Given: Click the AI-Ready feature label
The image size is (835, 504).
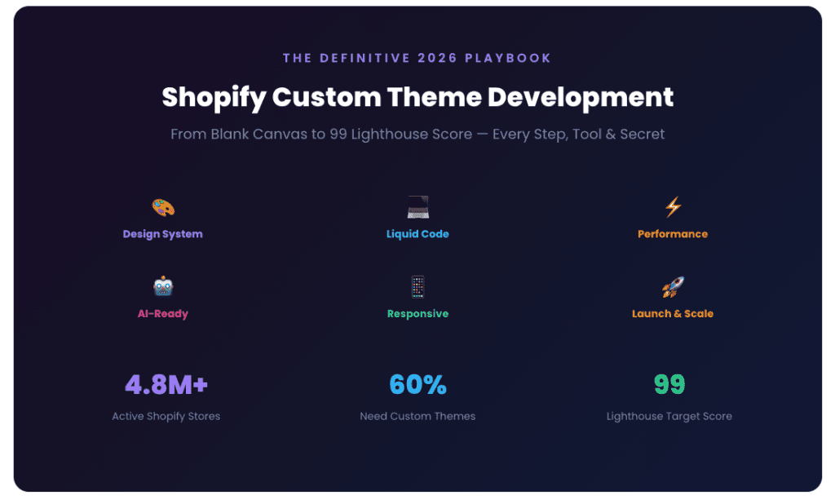Looking at the screenshot, I should tap(162, 313).
